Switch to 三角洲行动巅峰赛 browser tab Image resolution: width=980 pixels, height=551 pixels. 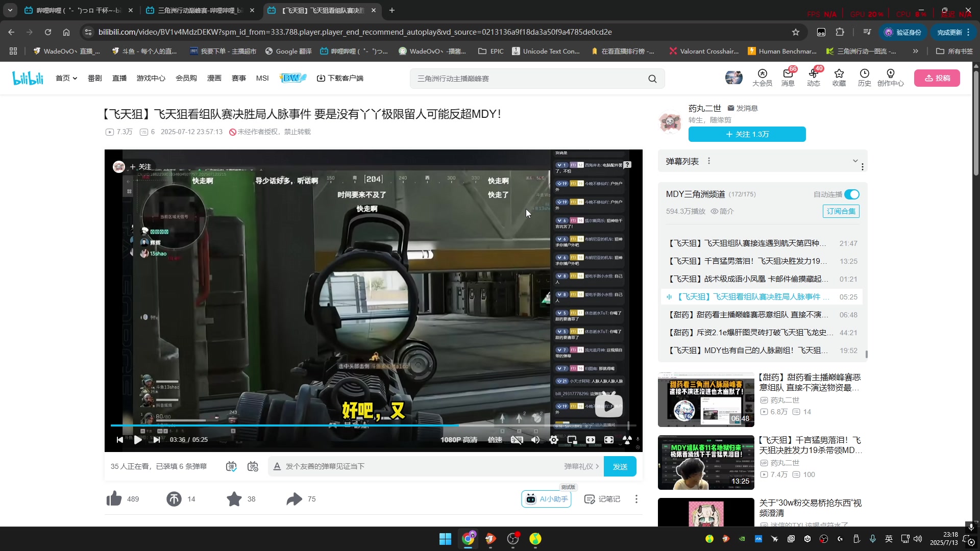[x=201, y=10]
